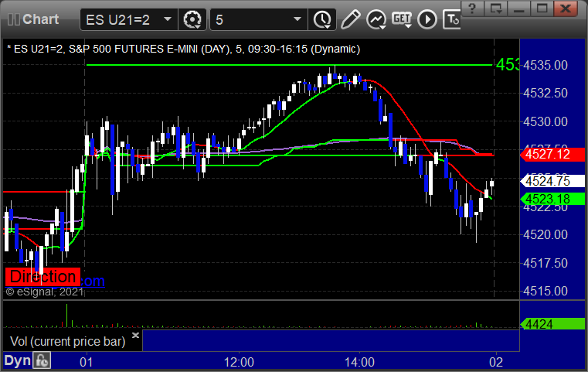Open the To trade icon
The image size is (588, 372).
451,19
